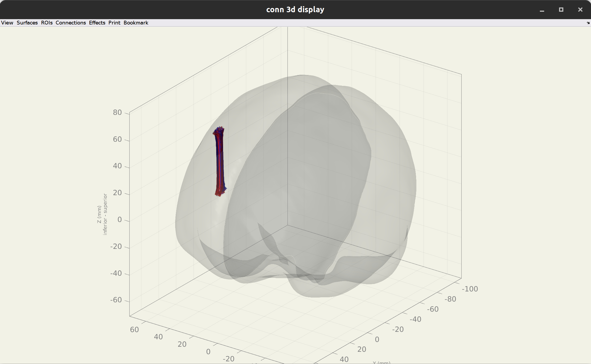Click the Z (mm) inferior-superior axis label

(102, 214)
